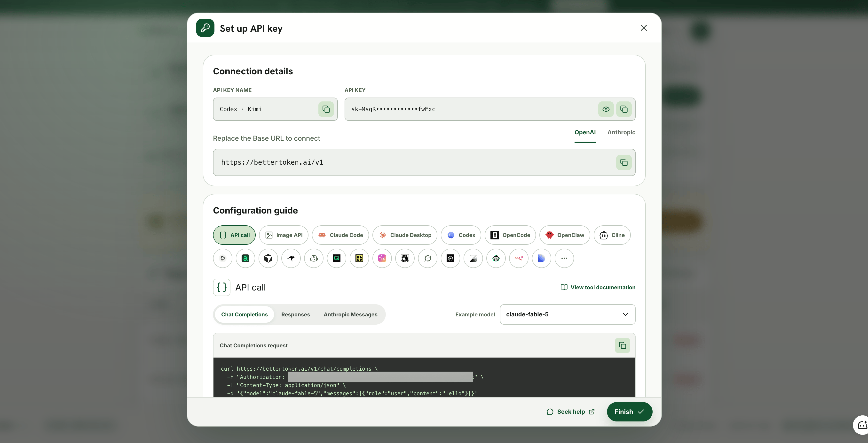This screenshot has height=443, width=868.
Task: Choose the Claude Desktop configuration guide
Action: 405,235
